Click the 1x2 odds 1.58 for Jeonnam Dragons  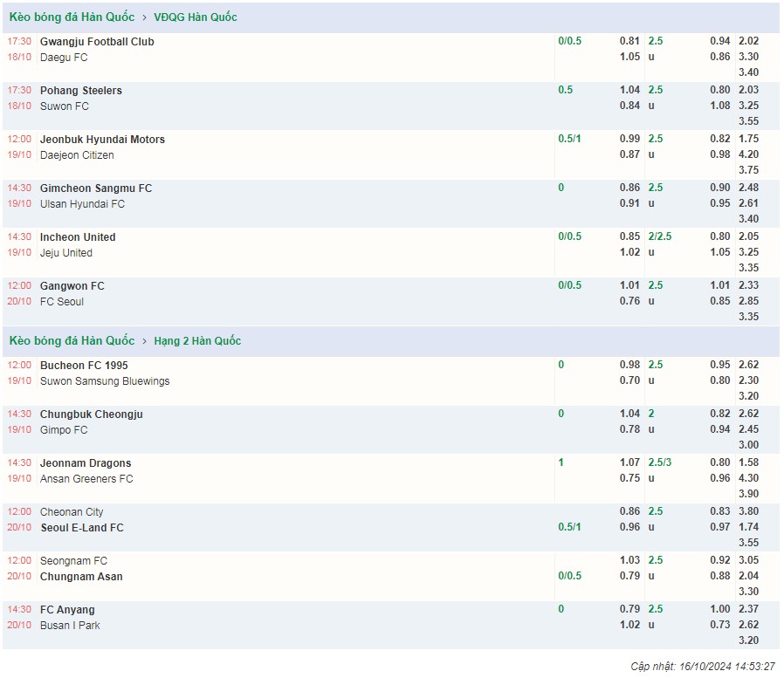click(x=748, y=462)
